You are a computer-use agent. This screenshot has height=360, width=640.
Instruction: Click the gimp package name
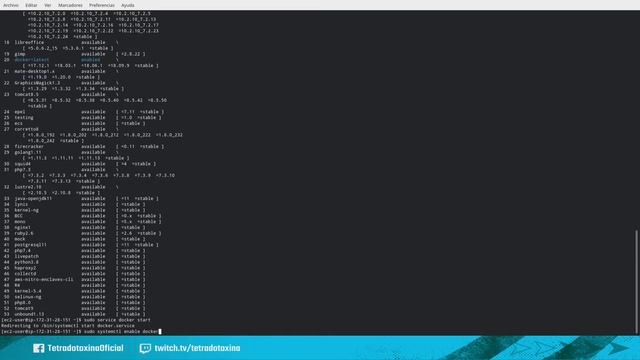(x=20, y=54)
